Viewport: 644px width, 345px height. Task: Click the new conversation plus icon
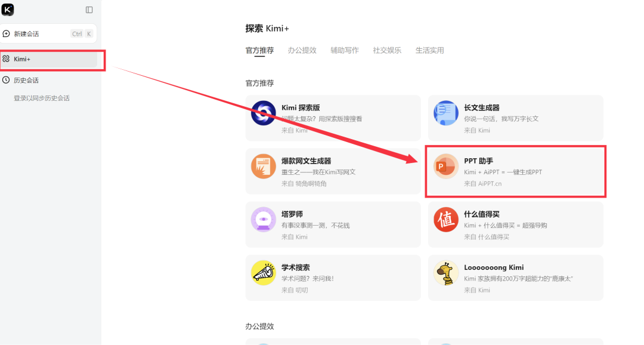6,33
